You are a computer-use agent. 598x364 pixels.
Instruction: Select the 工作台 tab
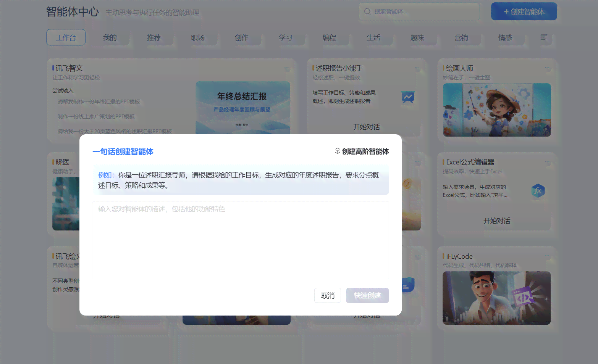(x=66, y=37)
